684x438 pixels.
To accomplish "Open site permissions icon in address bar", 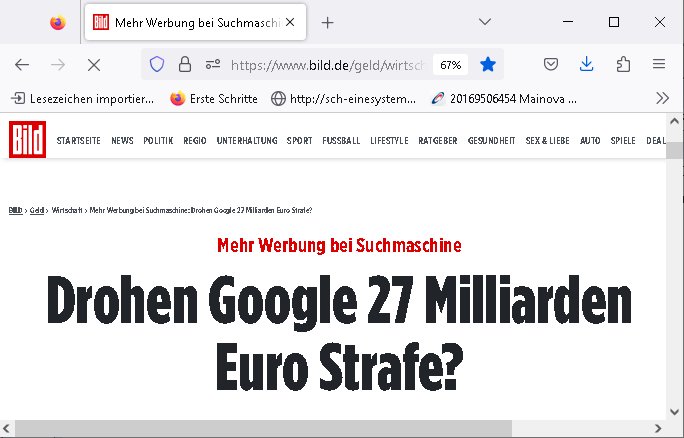I will click(x=213, y=65).
